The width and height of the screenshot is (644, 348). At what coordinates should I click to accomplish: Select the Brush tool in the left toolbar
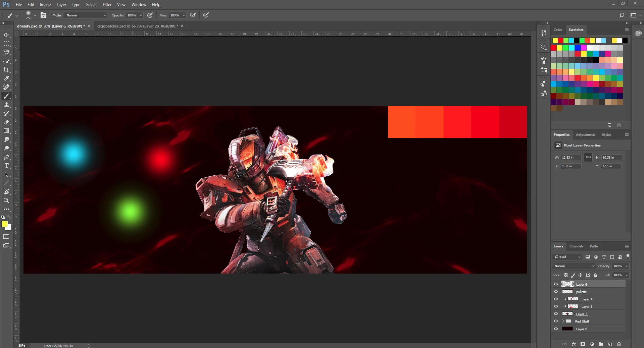click(x=6, y=96)
